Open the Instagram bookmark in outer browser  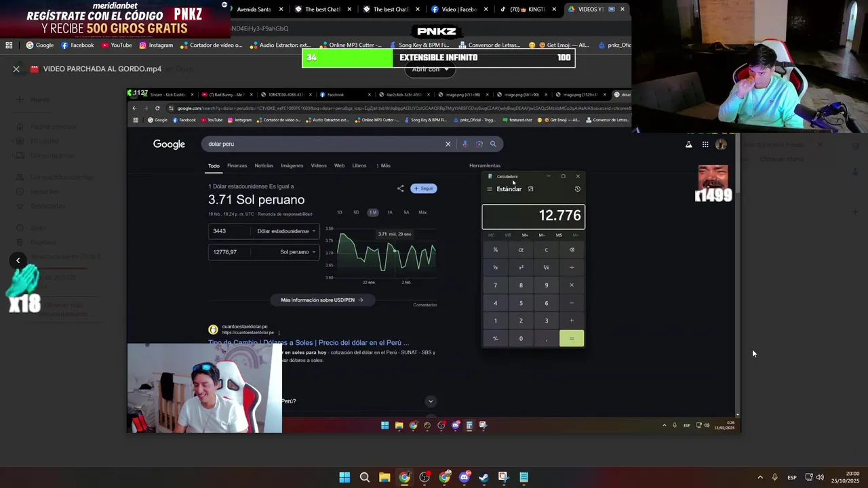pyautogui.click(x=156, y=45)
